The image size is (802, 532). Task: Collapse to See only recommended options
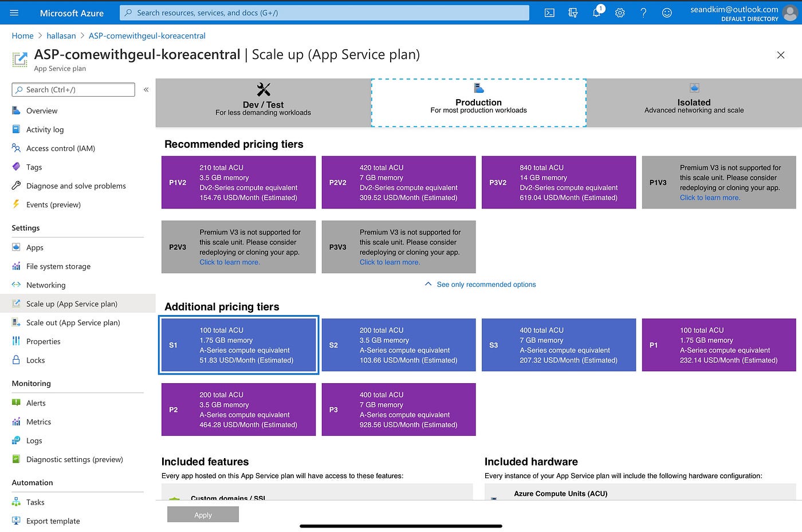coord(480,284)
